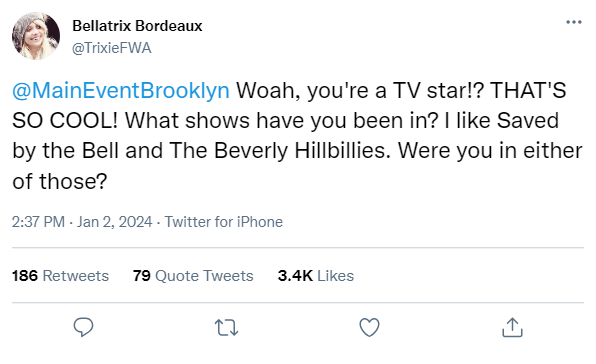
Task: Click the Jan 2, 2024 date
Action: pos(114,222)
